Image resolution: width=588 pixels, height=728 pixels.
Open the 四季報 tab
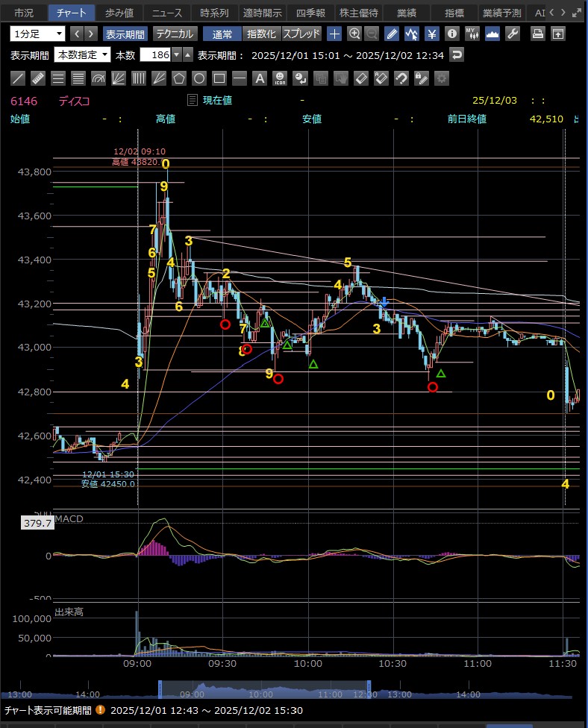pos(310,13)
